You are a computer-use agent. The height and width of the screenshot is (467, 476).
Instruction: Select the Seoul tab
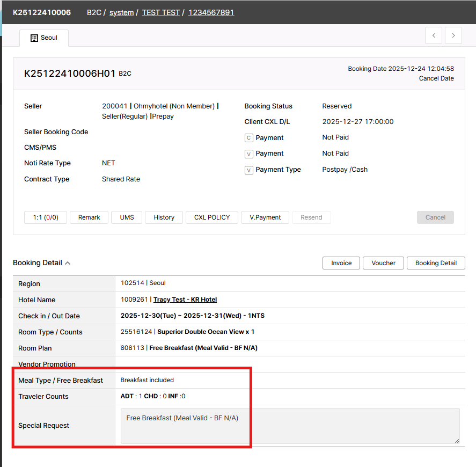[44, 38]
